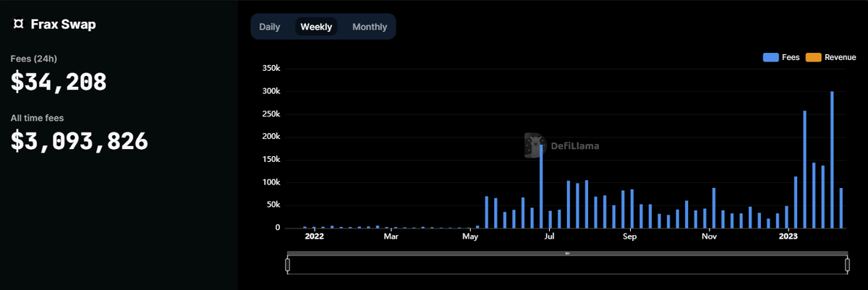Click the 100k y-axis label
The width and height of the screenshot is (868, 290).
270,182
